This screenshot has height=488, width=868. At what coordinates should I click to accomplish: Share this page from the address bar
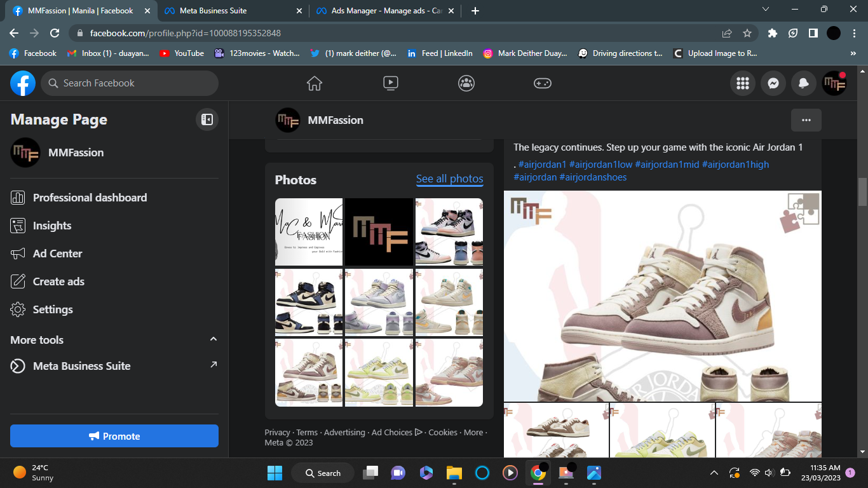[727, 33]
